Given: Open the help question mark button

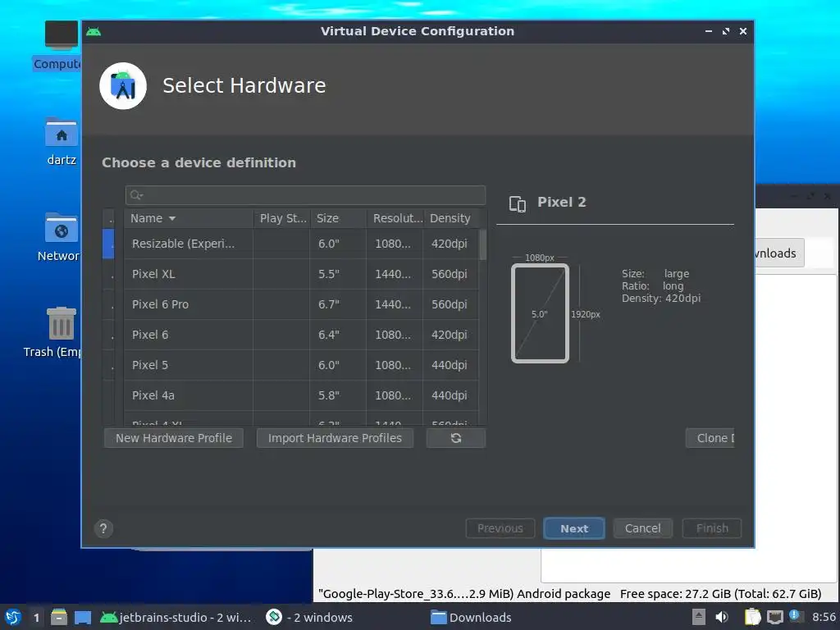Looking at the screenshot, I should click(x=103, y=529).
